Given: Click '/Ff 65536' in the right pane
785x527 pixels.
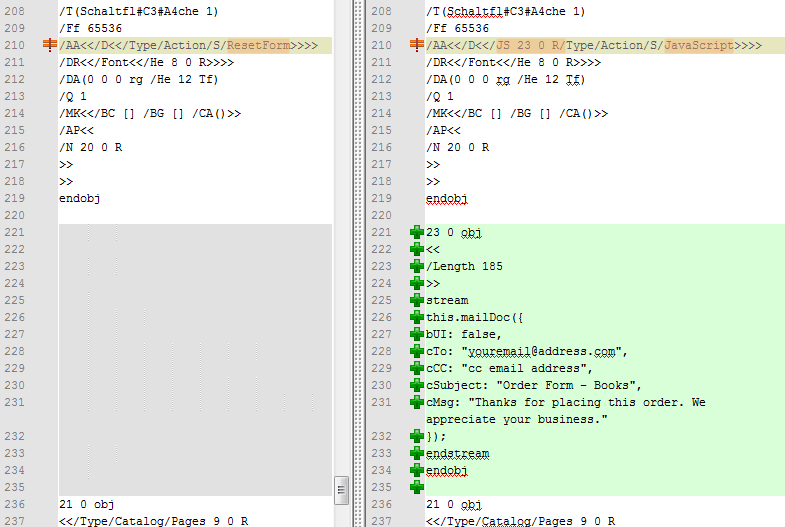Looking at the screenshot, I should point(458,28).
